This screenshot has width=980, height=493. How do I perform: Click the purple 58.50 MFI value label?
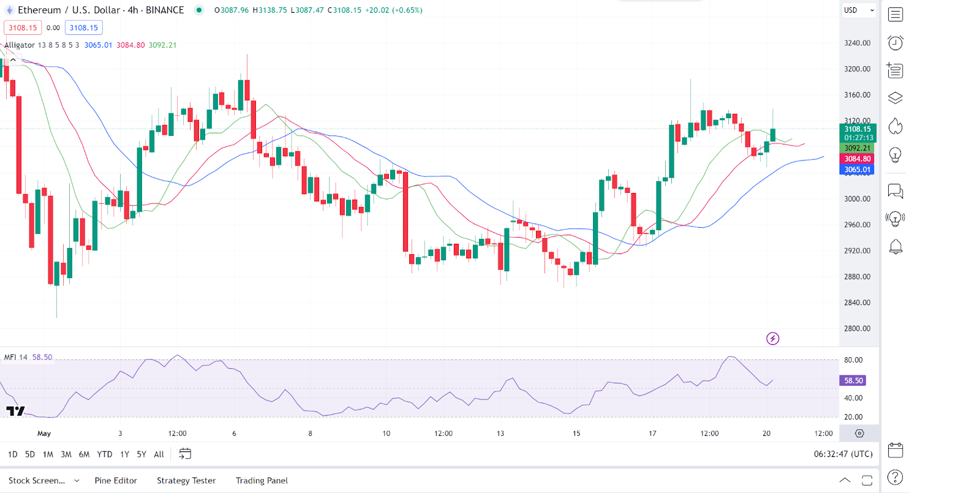coord(853,380)
